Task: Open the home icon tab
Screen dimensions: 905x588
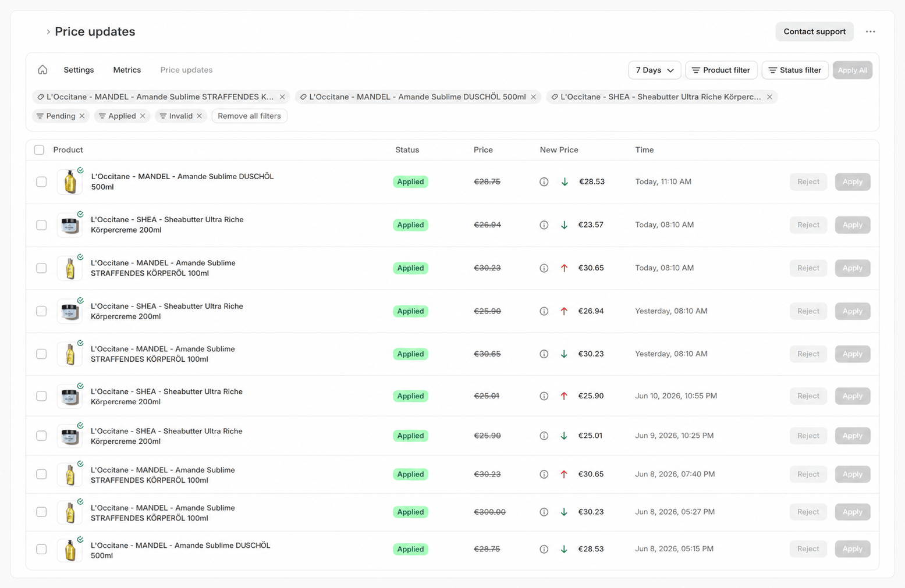Action: click(x=42, y=70)
